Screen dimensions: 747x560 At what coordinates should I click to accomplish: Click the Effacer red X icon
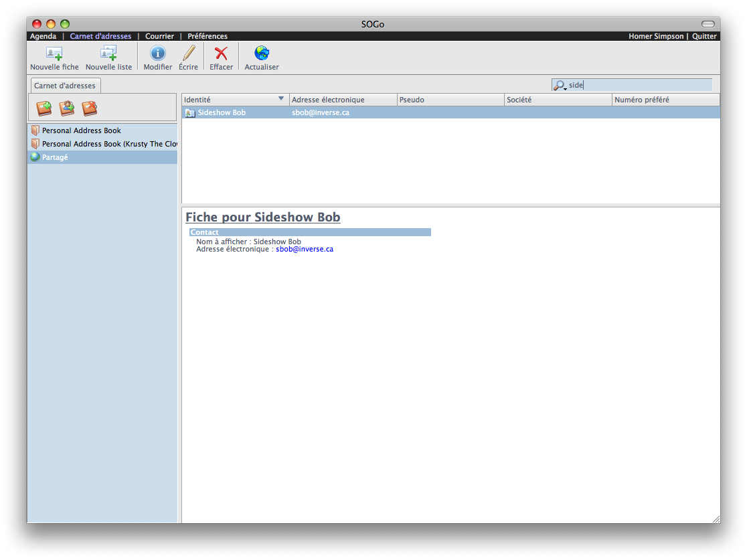click(221, 54)
